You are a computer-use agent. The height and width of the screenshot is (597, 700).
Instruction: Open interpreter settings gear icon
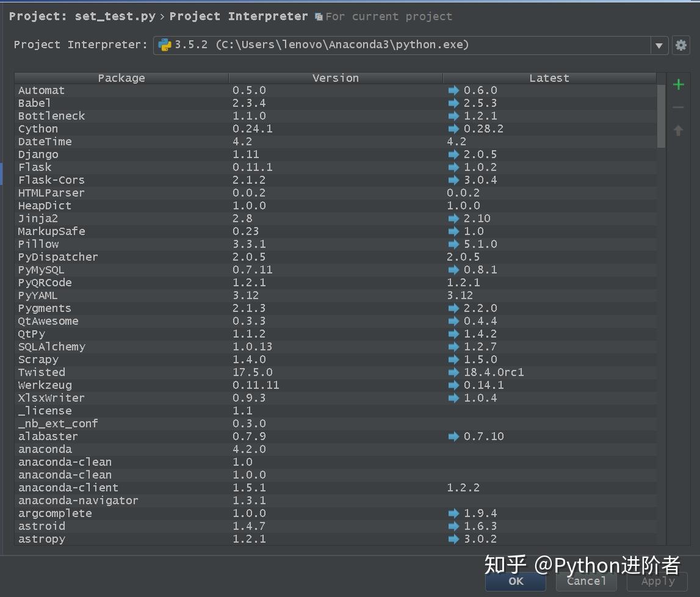680,45
